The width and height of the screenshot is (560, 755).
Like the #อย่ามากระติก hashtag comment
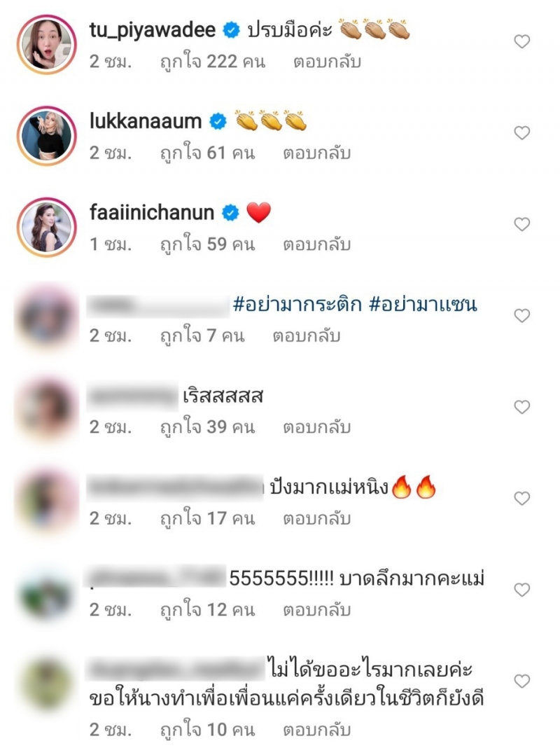point(522,315)
